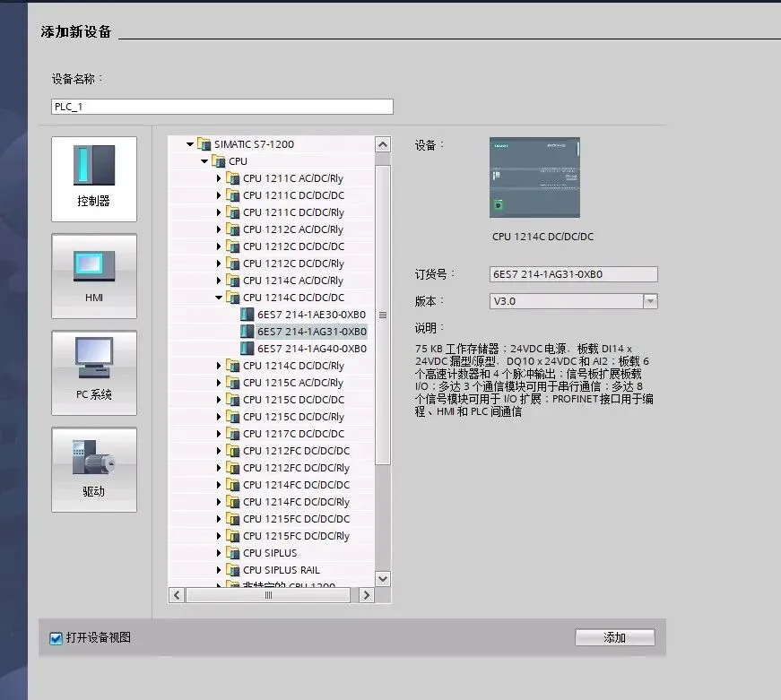Image resolution: width=781 pixels, height=700 pixels.
Task: Open the 版本 version dropdown
Action: coord(650,301)
